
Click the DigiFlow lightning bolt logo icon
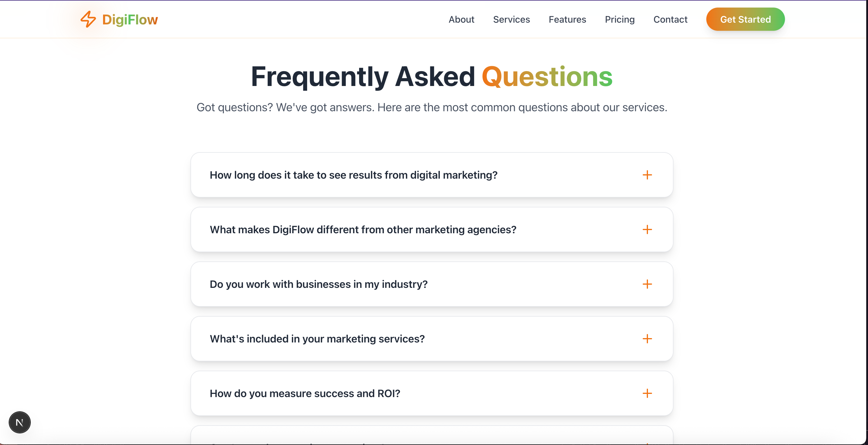88,19
